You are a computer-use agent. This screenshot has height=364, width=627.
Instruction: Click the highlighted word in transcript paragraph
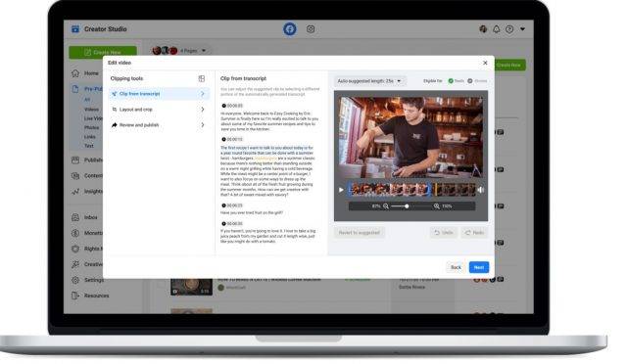click(x=265, y=159)
